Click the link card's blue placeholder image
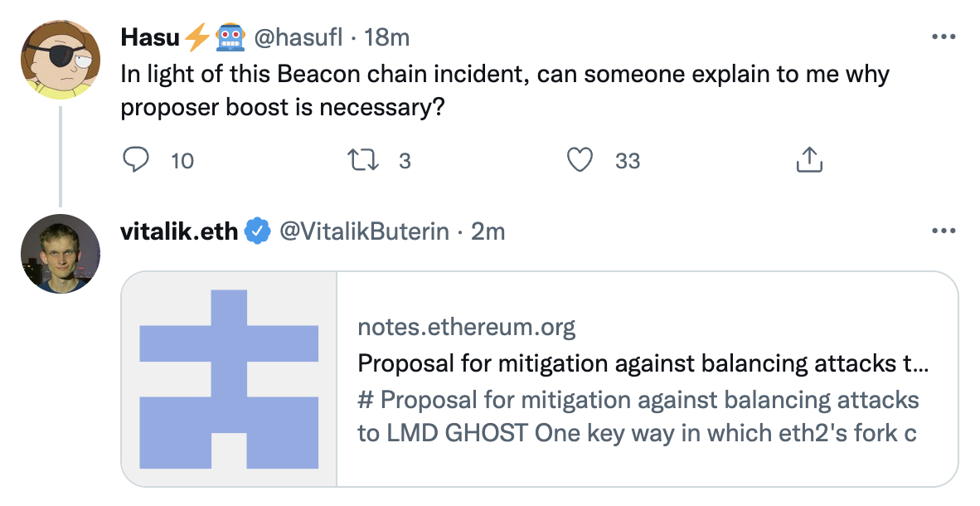Viewport: 980px width, 506px height. 229,379
